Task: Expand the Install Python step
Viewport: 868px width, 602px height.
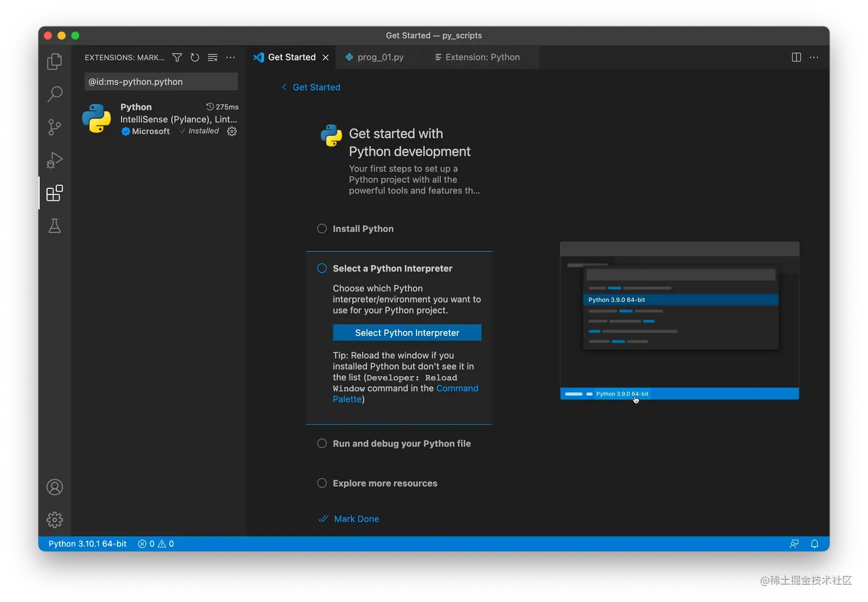Action: pyautogui.click(x=363, y=228)
